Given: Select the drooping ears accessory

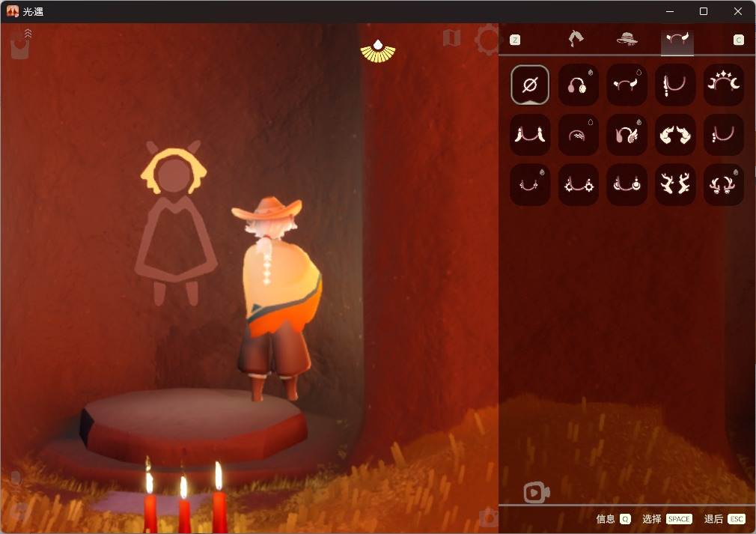Looking at the screenshot, I should [530, 135].
